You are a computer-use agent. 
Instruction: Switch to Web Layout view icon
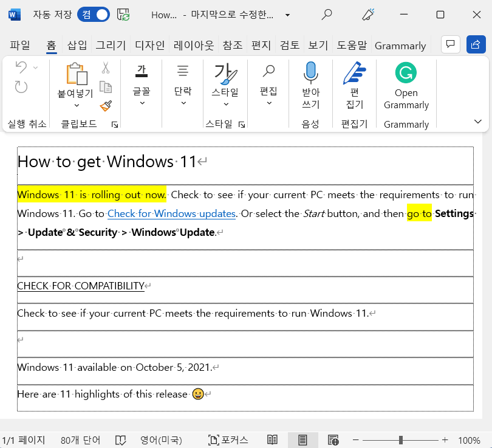coord(333,440)
